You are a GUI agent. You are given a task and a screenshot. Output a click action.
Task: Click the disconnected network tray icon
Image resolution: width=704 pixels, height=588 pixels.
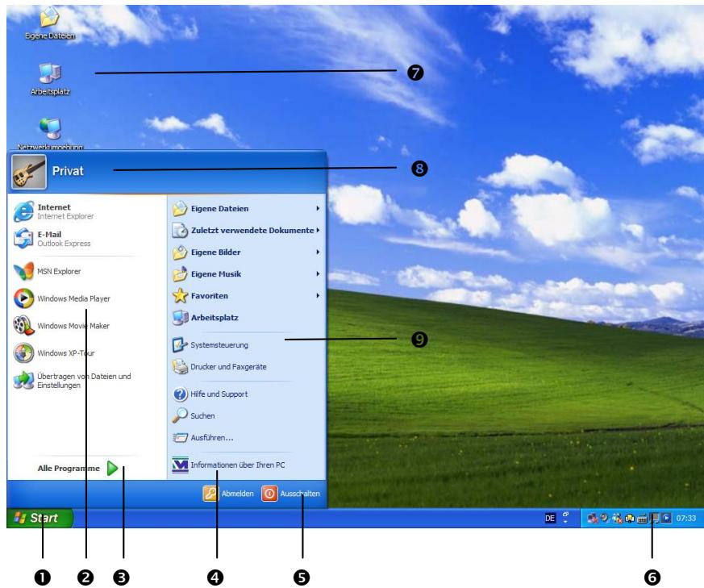pos(592,519)
